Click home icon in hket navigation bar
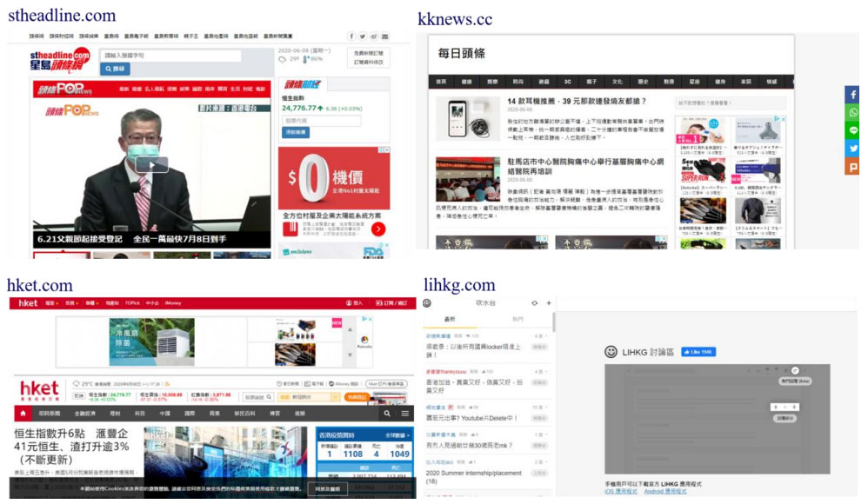The image size is (868, 504). [23, 414]
